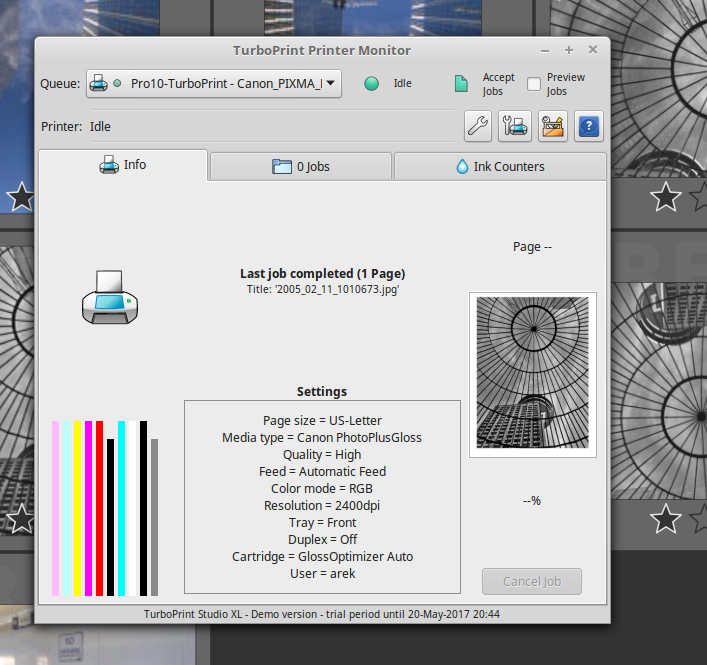
Task: Click the green Accept Jobs page icon
Action: point(461,84)
